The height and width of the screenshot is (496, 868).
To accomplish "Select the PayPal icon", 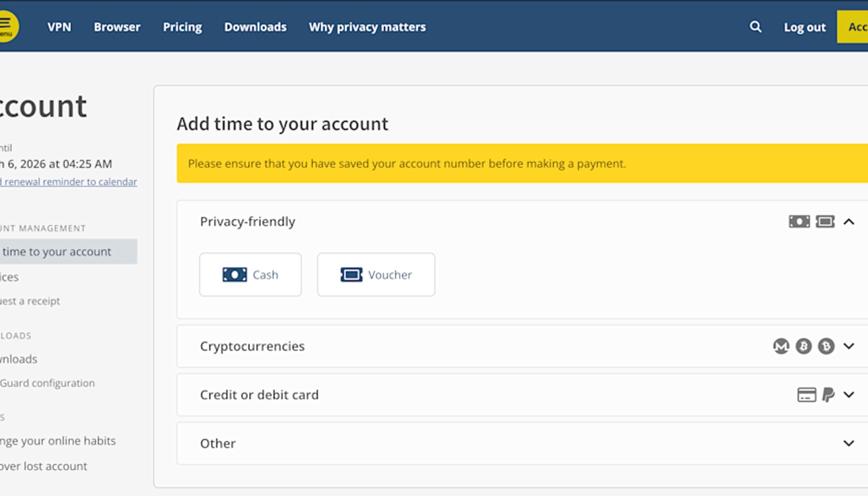I will [x=828, y=395].
